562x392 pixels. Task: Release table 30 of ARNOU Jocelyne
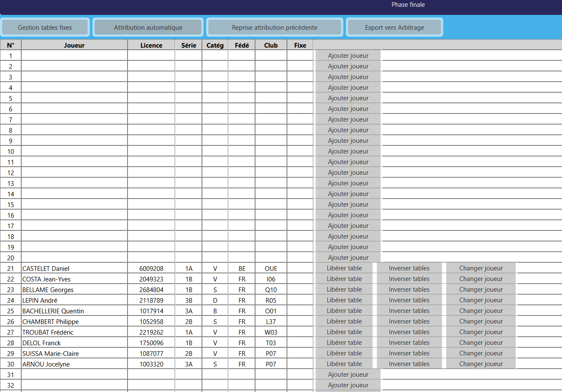click(344, 364)
